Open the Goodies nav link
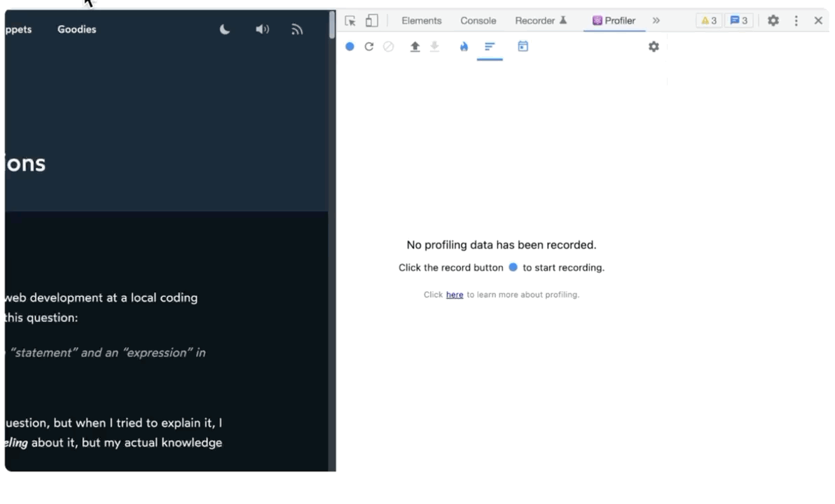The height and width of the screenshot is (504, 835). pyautogui.click(x=76, y=29)
